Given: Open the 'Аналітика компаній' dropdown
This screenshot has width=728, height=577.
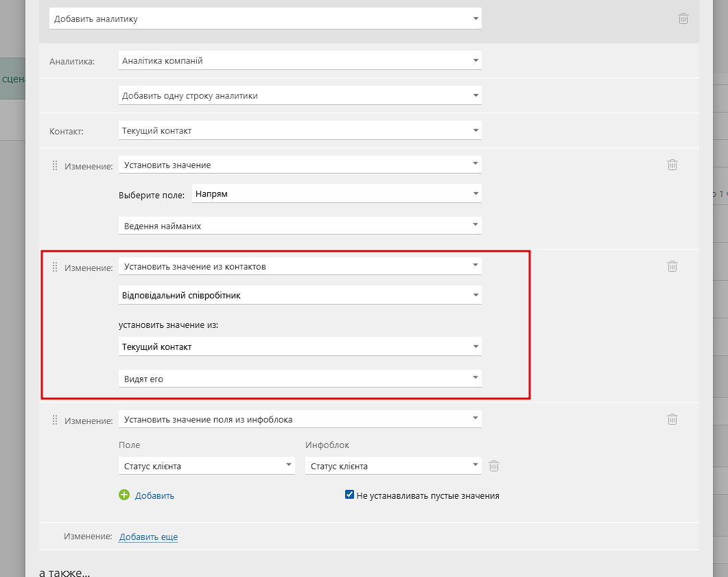Looking at the screenshot, I should 300,60.
